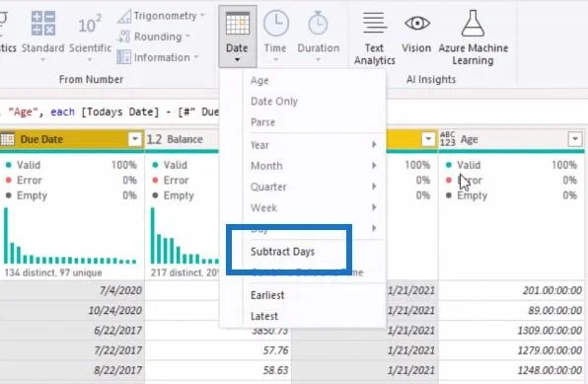588x384 pixels.
Task: Click Age cell 1309.00:00:00
Action: [511, 331]
